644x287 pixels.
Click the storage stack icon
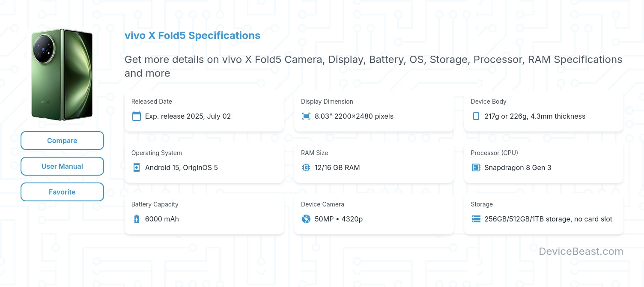point(476,219)
